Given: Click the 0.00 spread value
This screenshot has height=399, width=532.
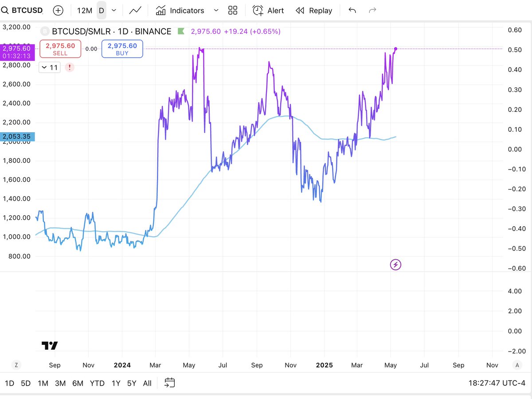Looking at the screenshot, I should [91, 49].
